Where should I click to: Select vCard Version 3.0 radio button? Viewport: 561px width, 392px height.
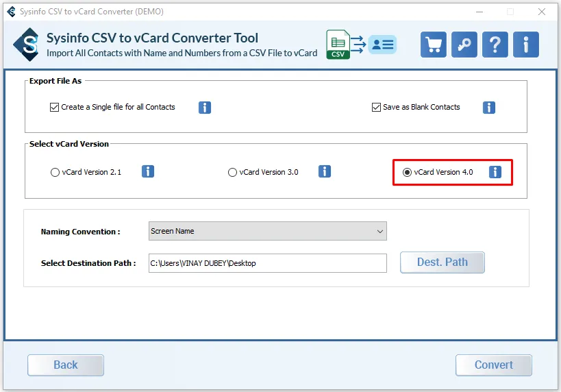pos(232,173)
